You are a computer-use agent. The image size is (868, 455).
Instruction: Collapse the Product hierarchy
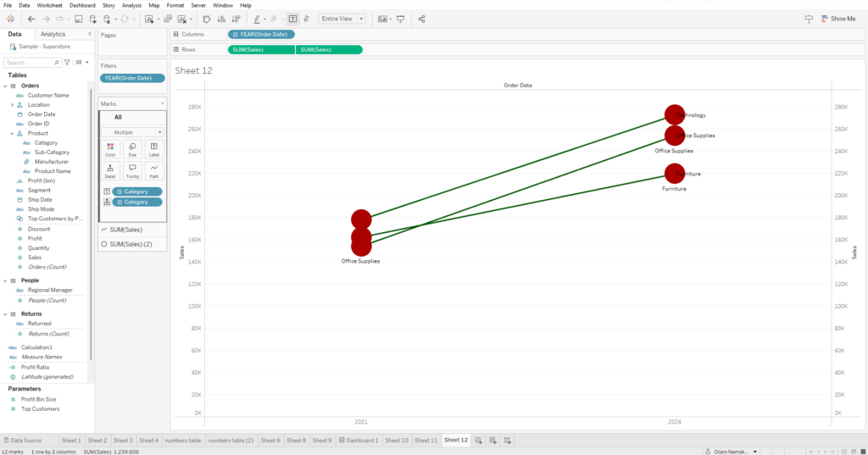pyautogui.click(x=12, y=133)
